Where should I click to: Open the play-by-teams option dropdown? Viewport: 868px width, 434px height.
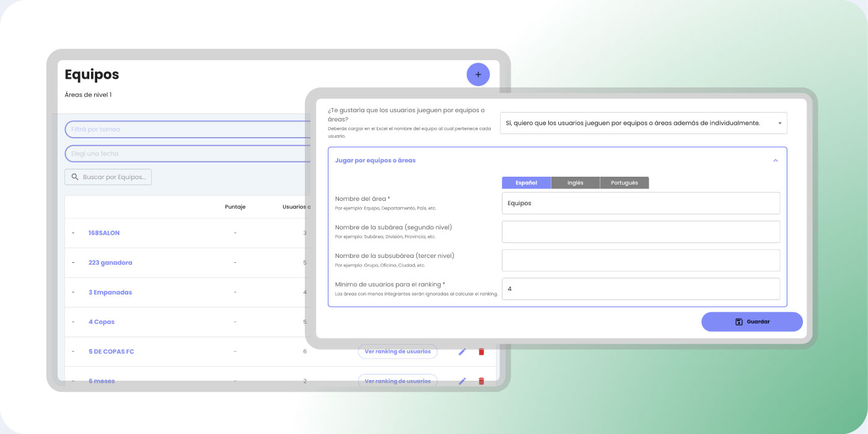643,123
